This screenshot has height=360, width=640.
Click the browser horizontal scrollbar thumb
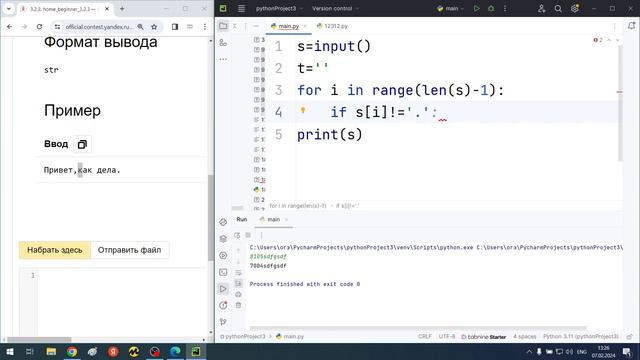tap(39, 340)
